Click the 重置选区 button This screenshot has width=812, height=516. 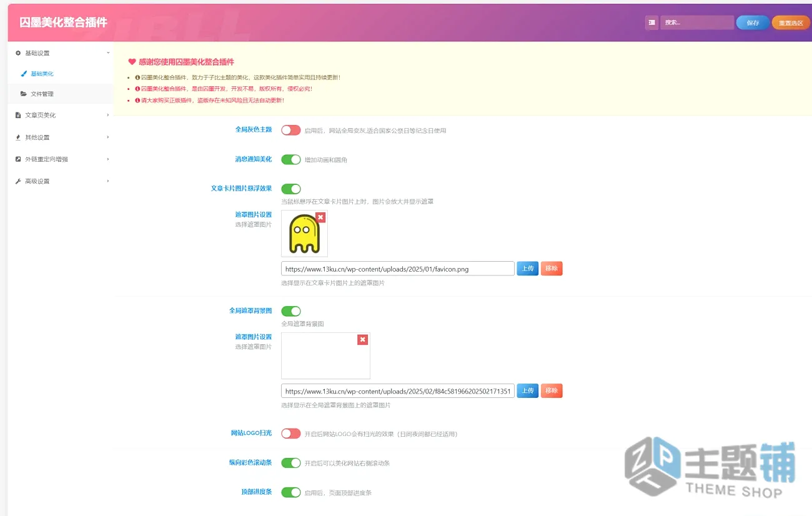[791, 22]
